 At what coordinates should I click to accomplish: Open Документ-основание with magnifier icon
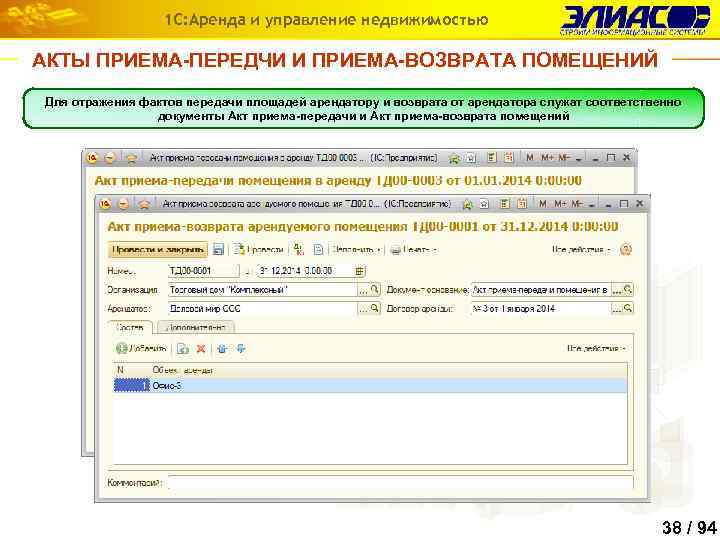click(628, 290)
